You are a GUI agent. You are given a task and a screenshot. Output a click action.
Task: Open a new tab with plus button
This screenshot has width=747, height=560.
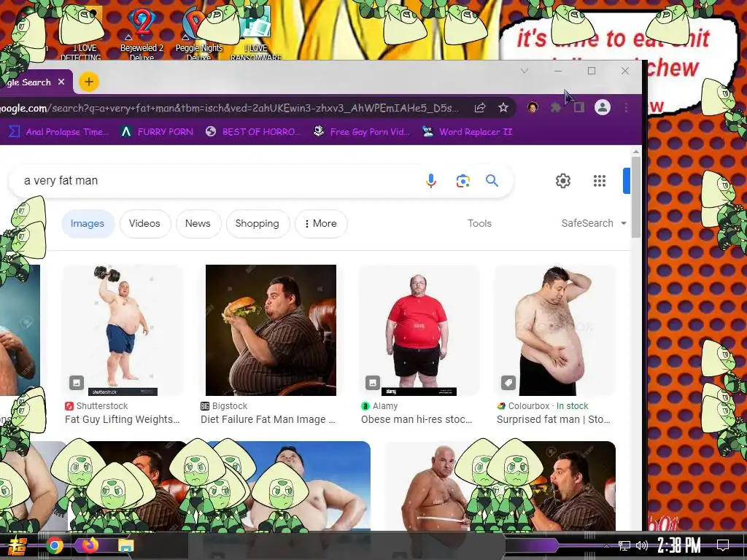(88, 82)
